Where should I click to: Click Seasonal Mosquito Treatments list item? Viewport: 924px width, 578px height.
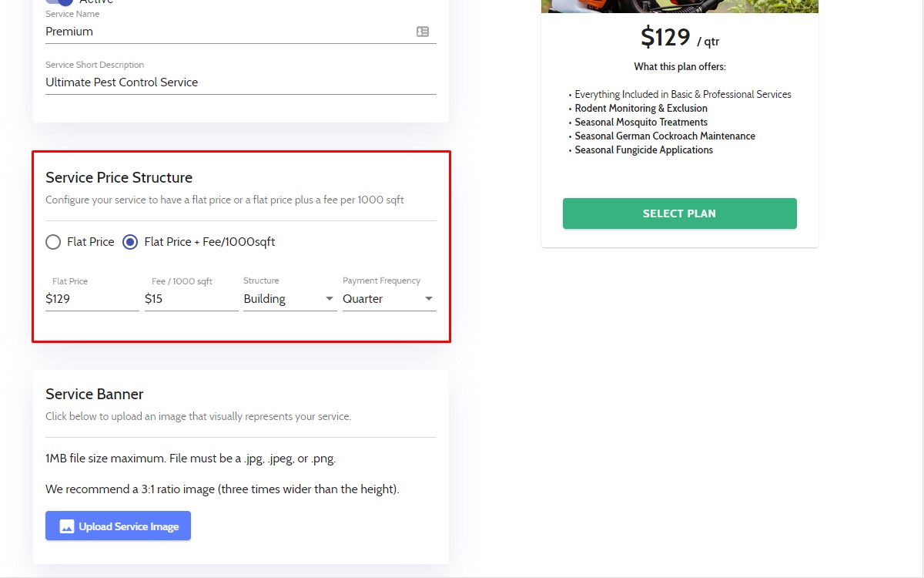(x=641, y=123)
